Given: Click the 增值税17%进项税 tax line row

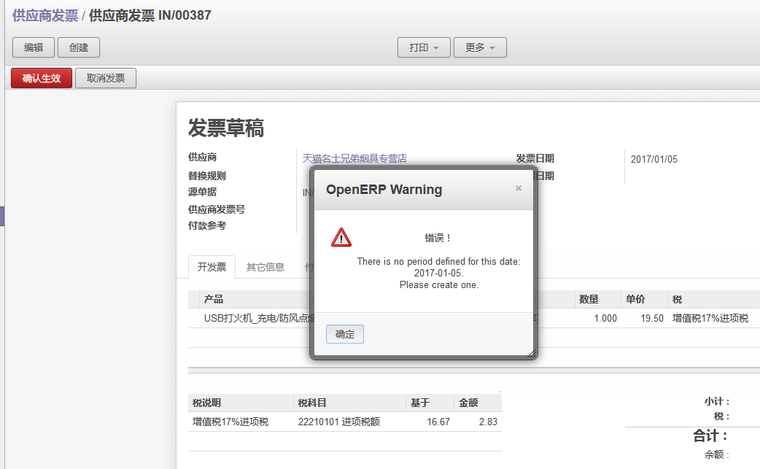Looking at the screenshot, I should click(231, 422).
